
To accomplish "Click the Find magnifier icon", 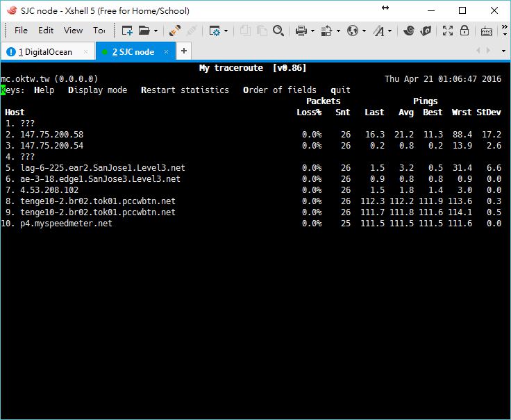I will click(278, 31).
